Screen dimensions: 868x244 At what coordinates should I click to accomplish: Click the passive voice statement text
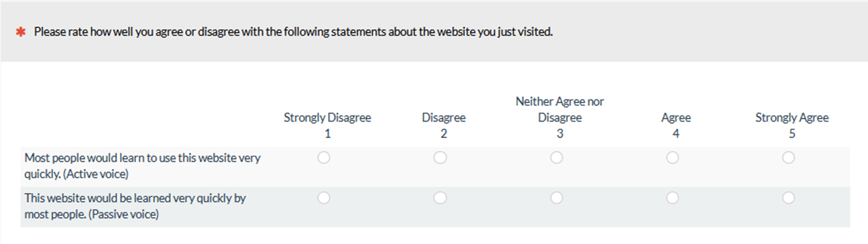pyautogui.click(x=135, y=206)
